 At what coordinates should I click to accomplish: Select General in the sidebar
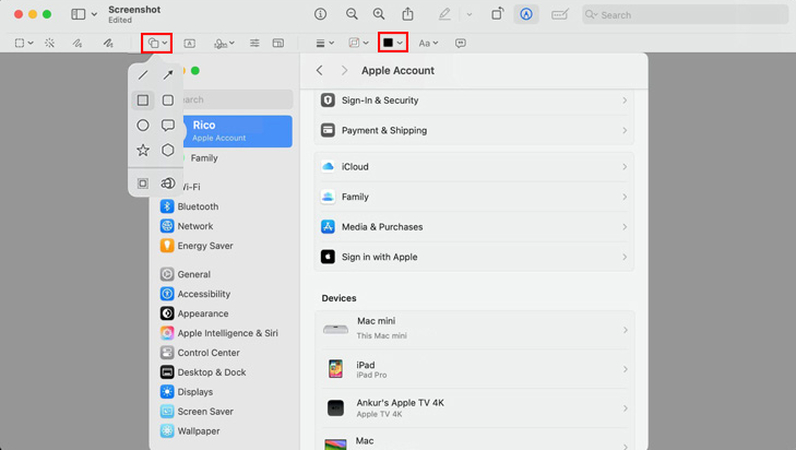tap(185, 274)
